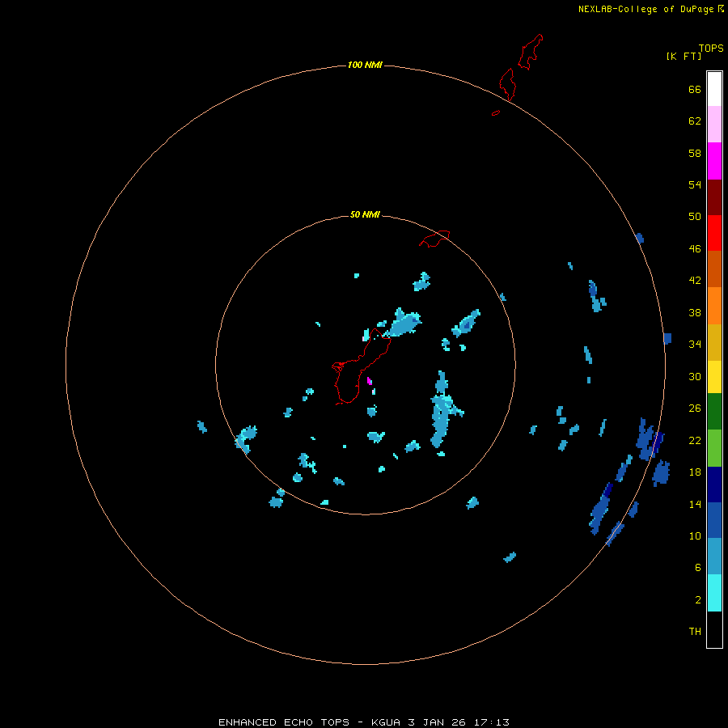Viewport: 728px width, 728px height.
Task: Click the light green 26 kft swatch
Action: 714,448
